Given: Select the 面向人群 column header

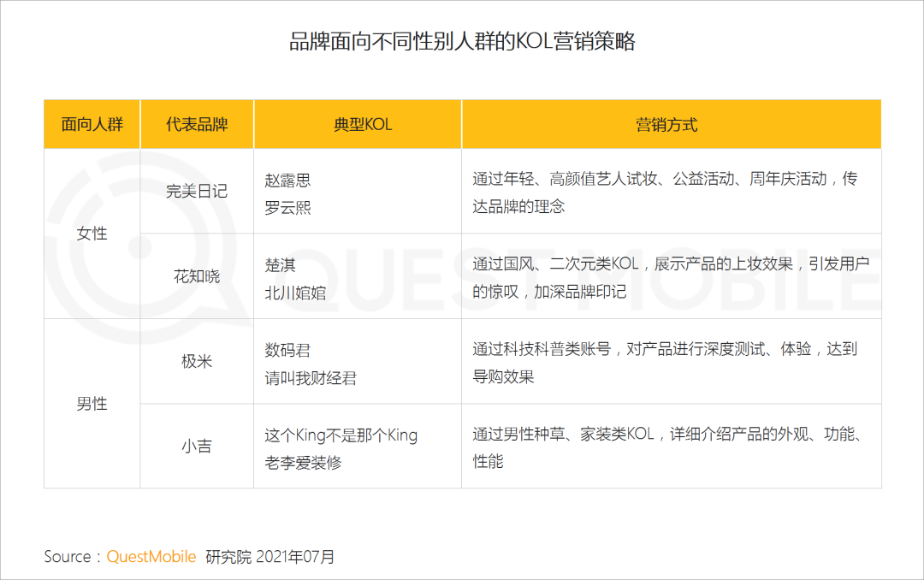Looking at the screenshot, I should (92, 124).
